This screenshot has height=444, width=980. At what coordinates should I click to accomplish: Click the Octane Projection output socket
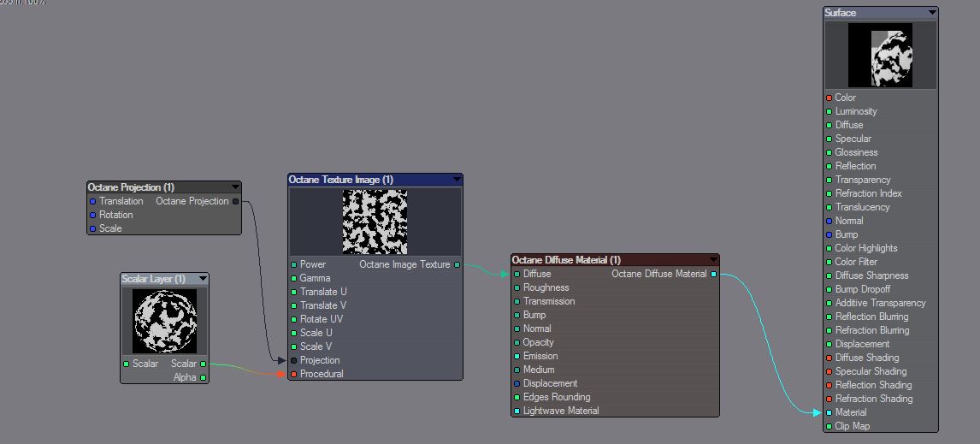(x=235, y=201)
